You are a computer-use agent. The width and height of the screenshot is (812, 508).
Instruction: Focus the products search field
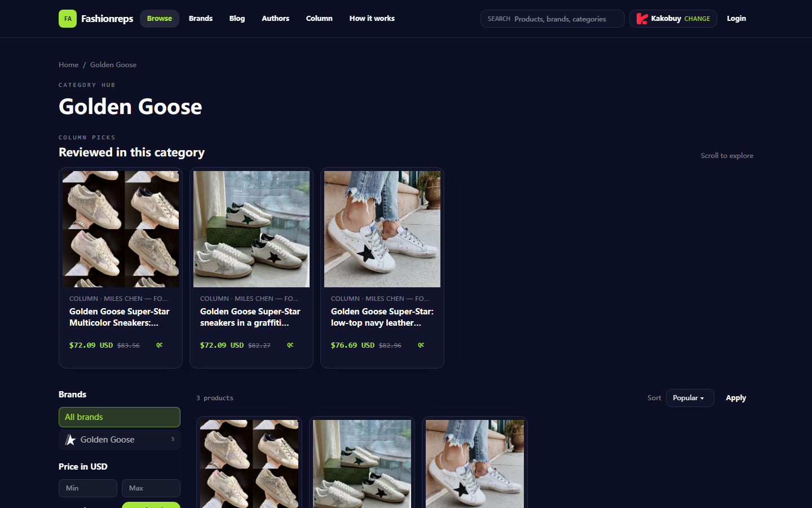(x=553, y=19)
